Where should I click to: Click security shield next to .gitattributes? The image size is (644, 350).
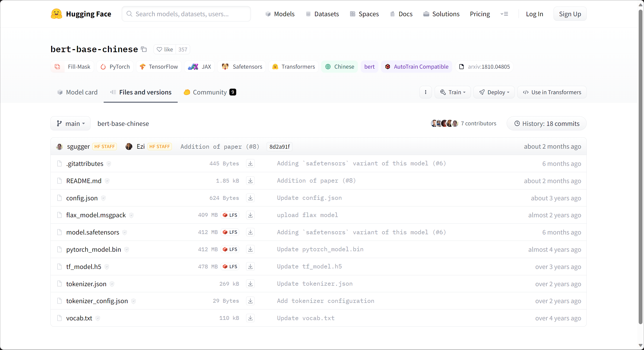click(109, 164)
